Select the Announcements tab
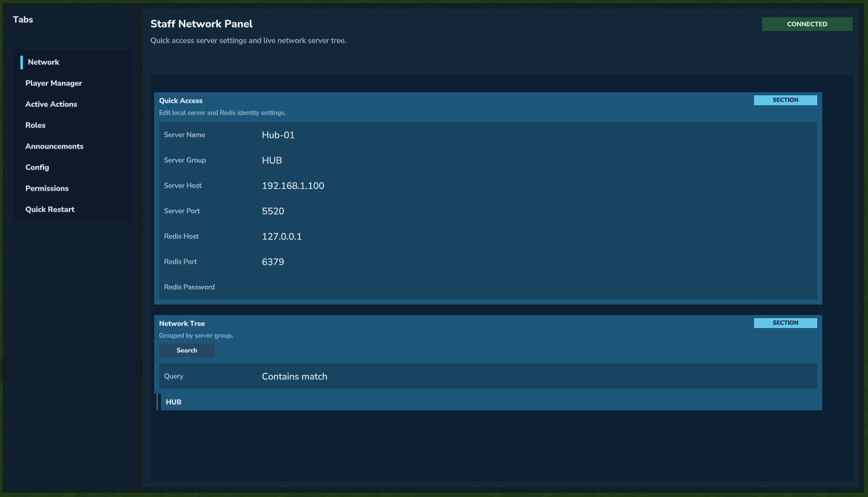Viewport: 868px width, 497px height. (x=54, y=147)
